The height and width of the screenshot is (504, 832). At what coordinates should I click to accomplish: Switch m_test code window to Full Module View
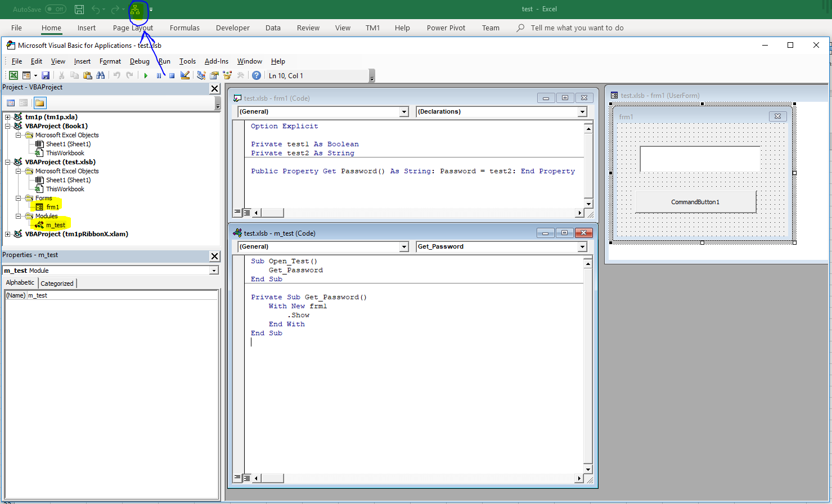tap(246, 478)
